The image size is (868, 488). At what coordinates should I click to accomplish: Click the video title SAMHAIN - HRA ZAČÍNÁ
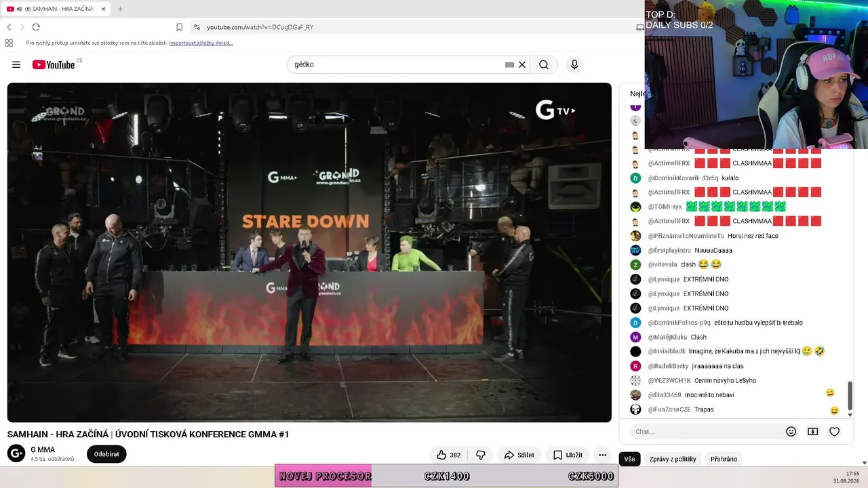(148, 434)
